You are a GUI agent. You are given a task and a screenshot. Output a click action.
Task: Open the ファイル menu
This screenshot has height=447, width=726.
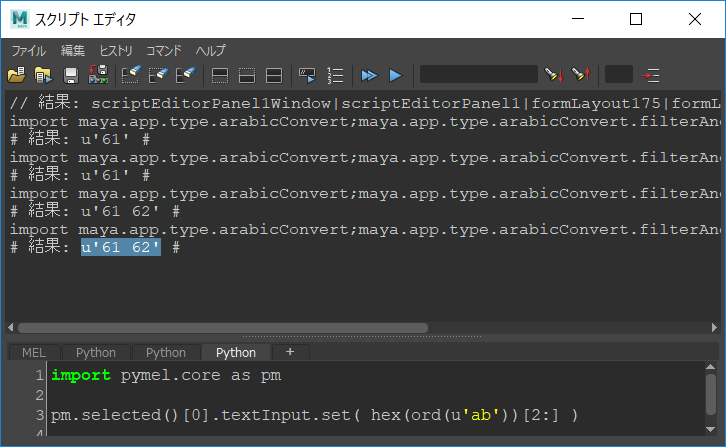[29, 50]
